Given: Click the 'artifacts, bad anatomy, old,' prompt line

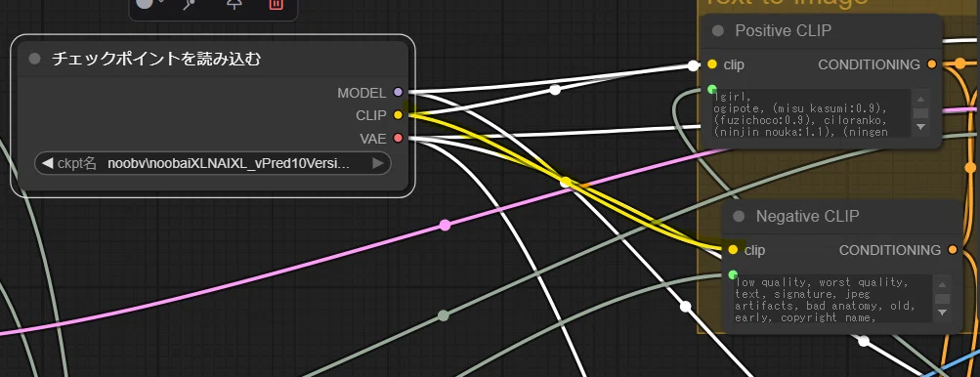Looking at the screenshot, I should pyautogui.click(x=825, y=307).
